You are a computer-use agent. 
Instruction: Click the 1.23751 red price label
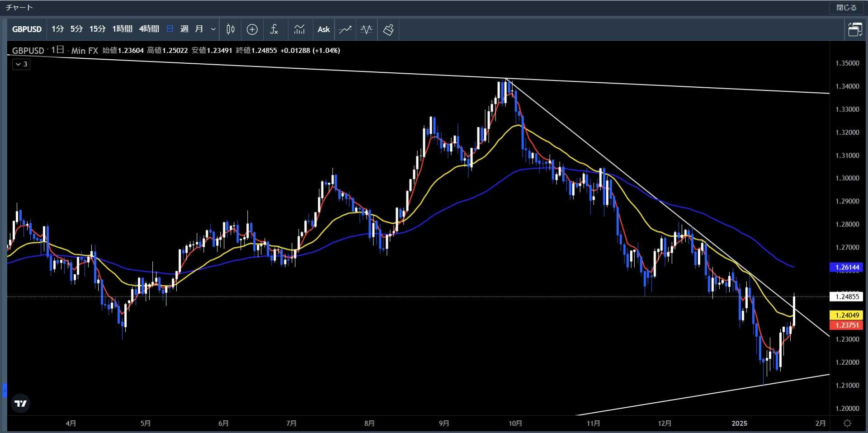pos(847,325)
